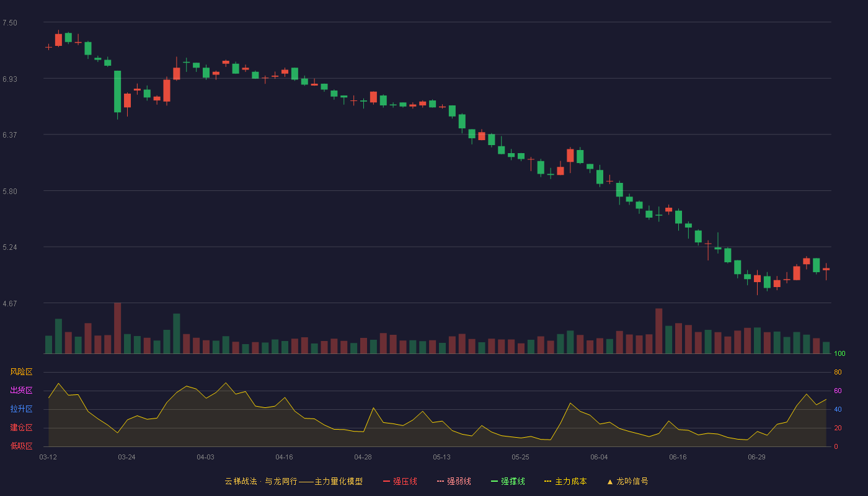The width and height of the screenshot is (868, 496).
Task: Click the 04-16 date axis marker
Action: coord(284,457)
